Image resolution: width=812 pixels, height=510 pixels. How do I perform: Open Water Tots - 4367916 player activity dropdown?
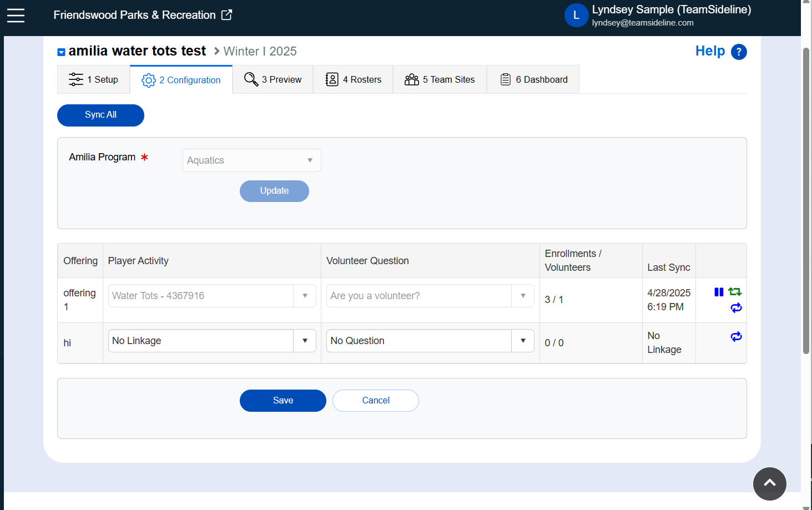point(212,296)
